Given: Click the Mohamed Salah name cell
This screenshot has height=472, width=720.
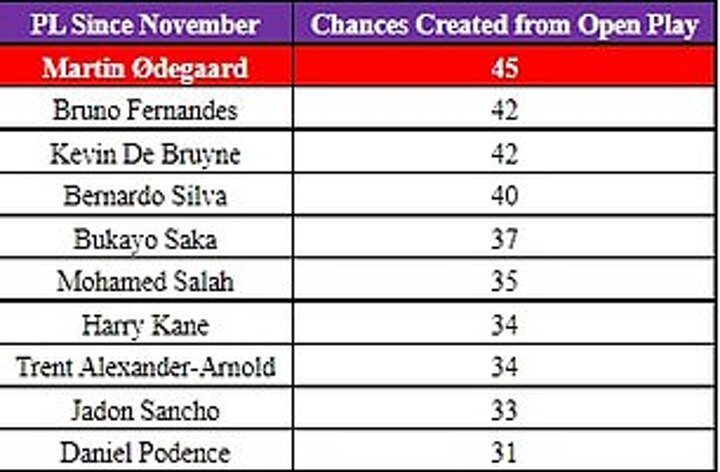Looking at the screenshot, I should 146,282.
